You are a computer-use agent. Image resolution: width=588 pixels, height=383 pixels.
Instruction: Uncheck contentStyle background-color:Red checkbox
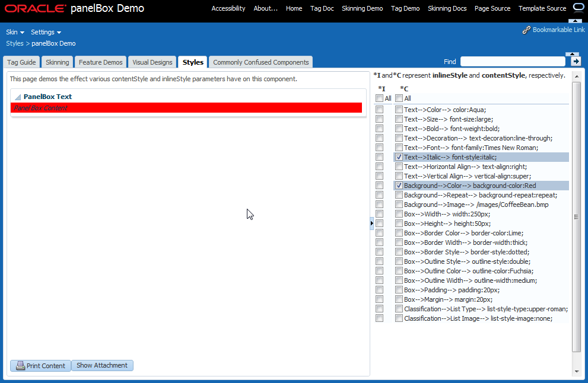click(399, 186)
